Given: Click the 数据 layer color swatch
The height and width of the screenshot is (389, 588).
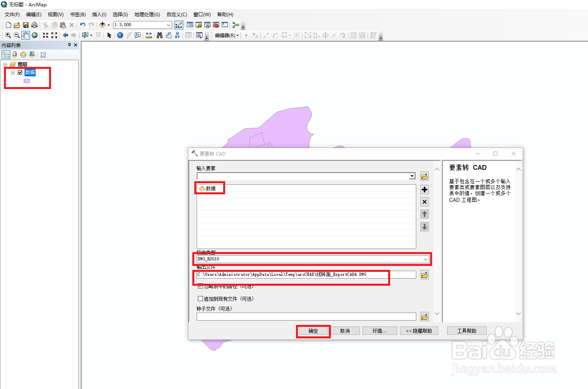Looking at the screenshot, I should click(x=27, y=81).
